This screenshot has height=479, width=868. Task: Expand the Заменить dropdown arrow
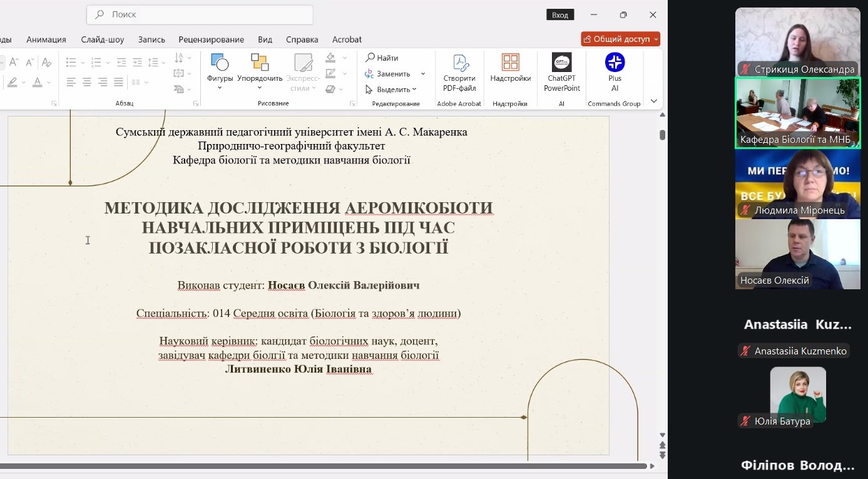point(423,74)
